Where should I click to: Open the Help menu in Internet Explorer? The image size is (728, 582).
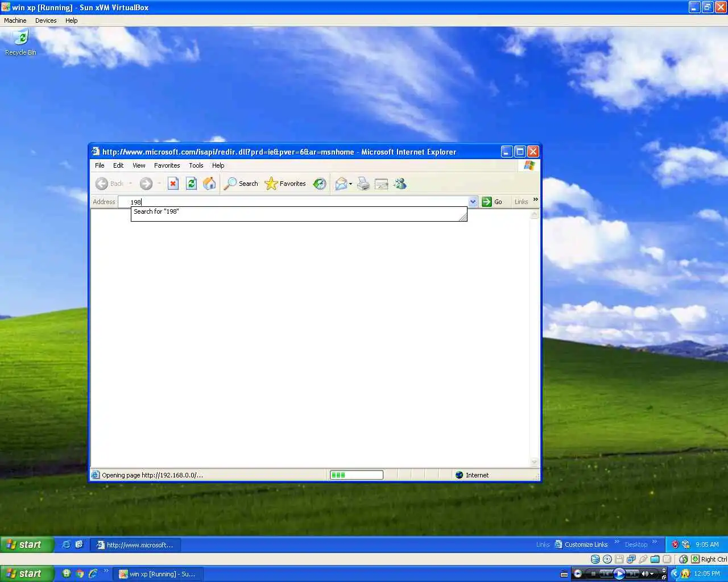pyautogui.click(x=218, y=165)
